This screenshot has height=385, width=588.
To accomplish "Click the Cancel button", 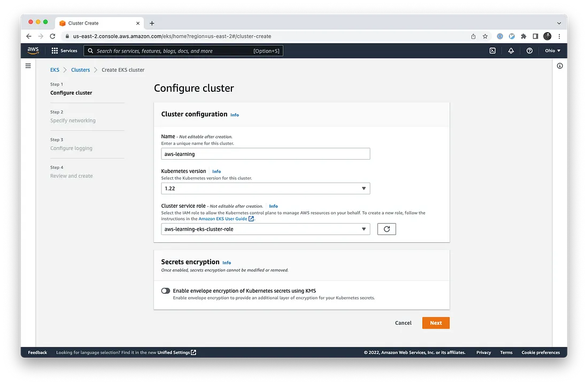I will point(403,323).
